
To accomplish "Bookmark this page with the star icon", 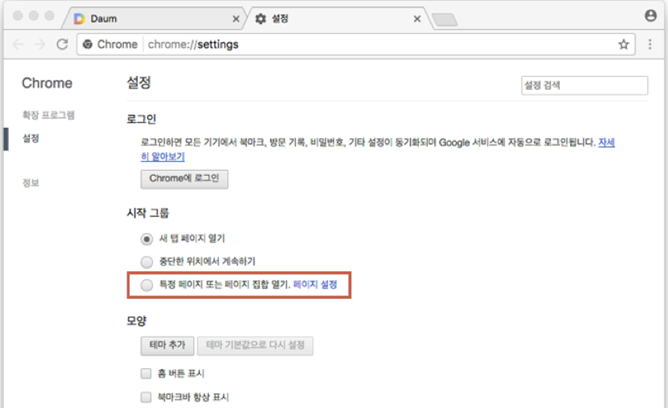I will [x=624, y=44].
